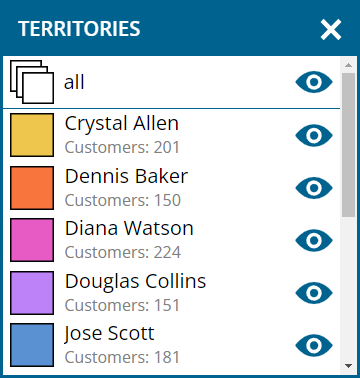Click the stacked squares 'all' territories icon

[32, 82]
